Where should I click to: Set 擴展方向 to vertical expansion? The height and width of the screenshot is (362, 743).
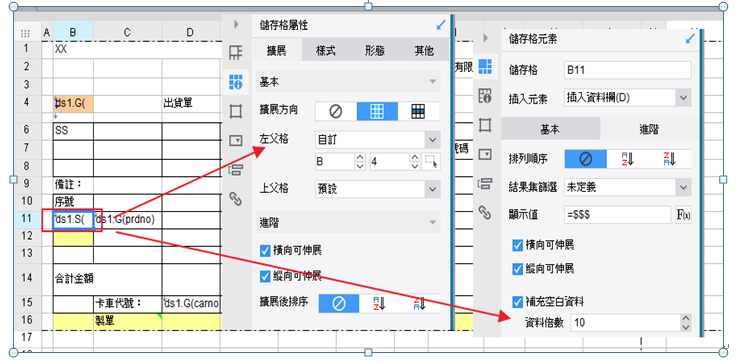[x=377, y=111]
